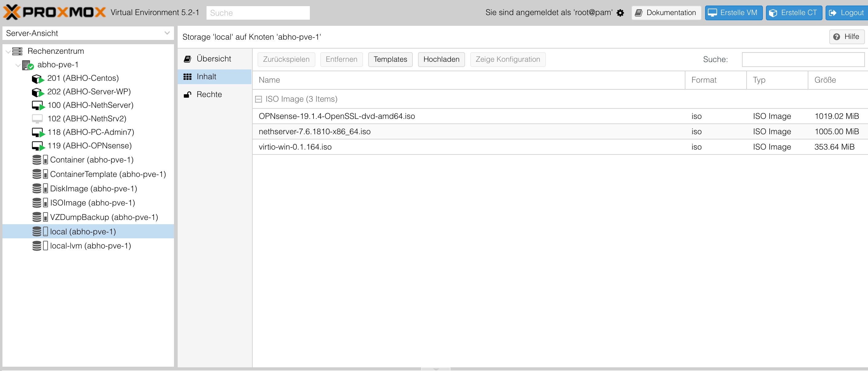The image size is (868, 371).
Task: Select DiskImage (abho-pve-1) tree item
Action: tap(88, 189)
